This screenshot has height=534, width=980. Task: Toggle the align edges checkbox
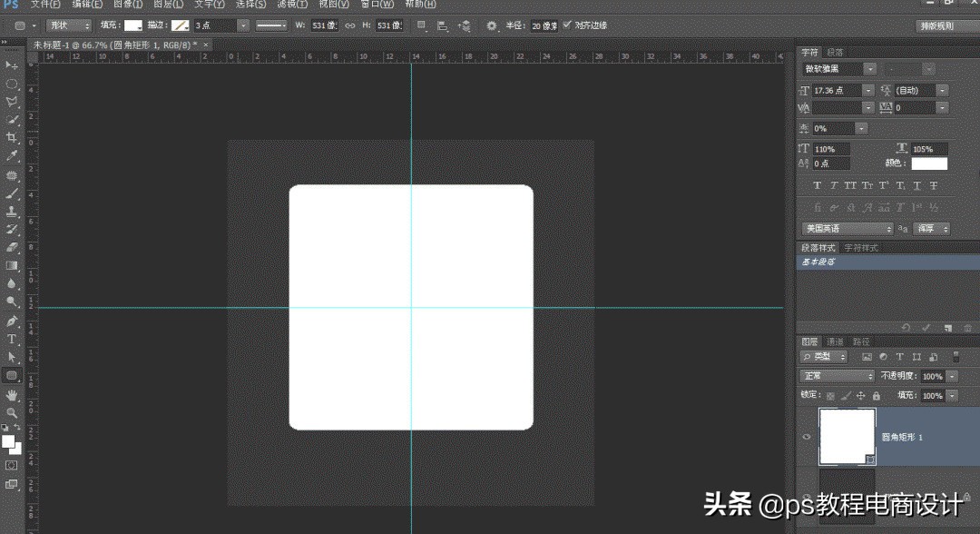(x=567, y=25)
